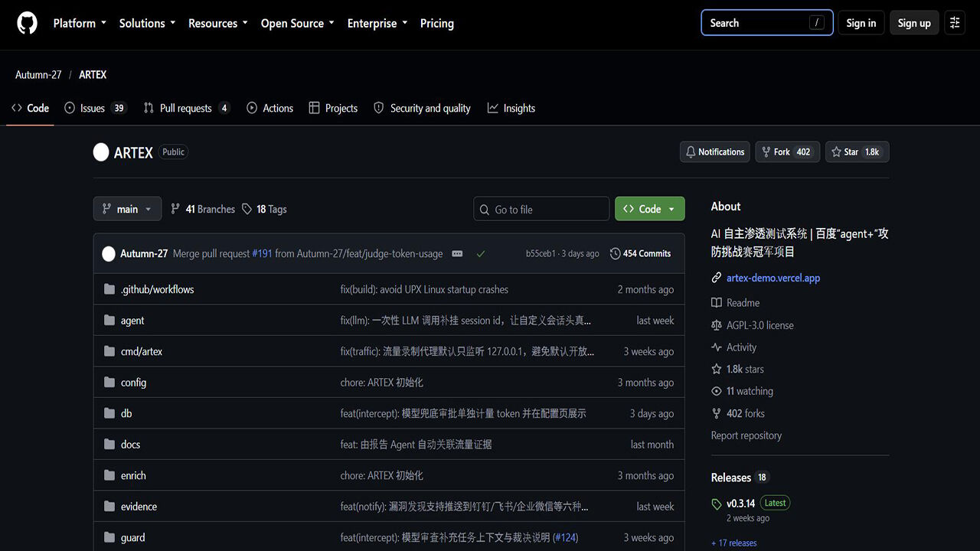The image size is (980, 551).
Task: Open the artex-demo.vercel.app link
Action: (x=773, y=278)
